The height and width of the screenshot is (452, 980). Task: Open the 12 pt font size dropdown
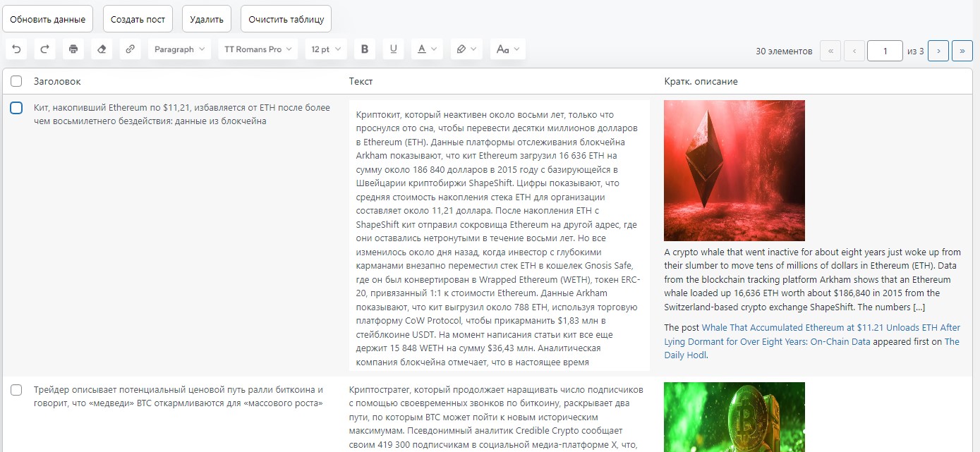tap(326, 49)
